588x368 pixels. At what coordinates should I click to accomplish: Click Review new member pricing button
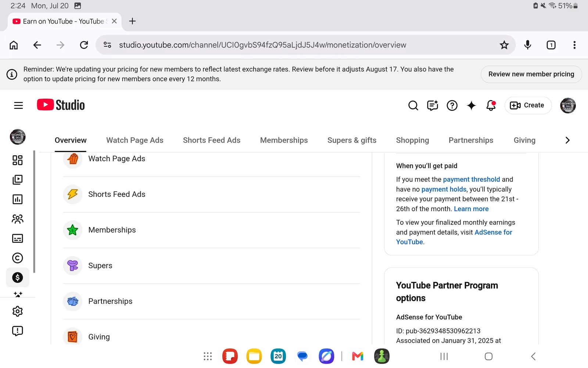531,74
